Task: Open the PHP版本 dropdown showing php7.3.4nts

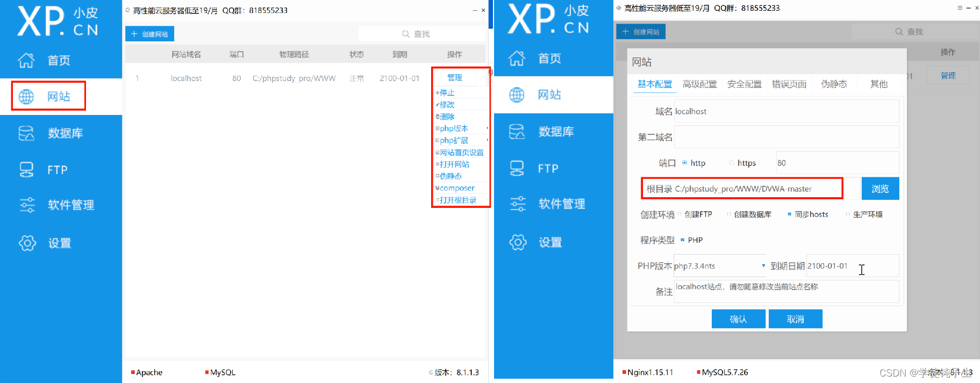Action: coord(720,266)
